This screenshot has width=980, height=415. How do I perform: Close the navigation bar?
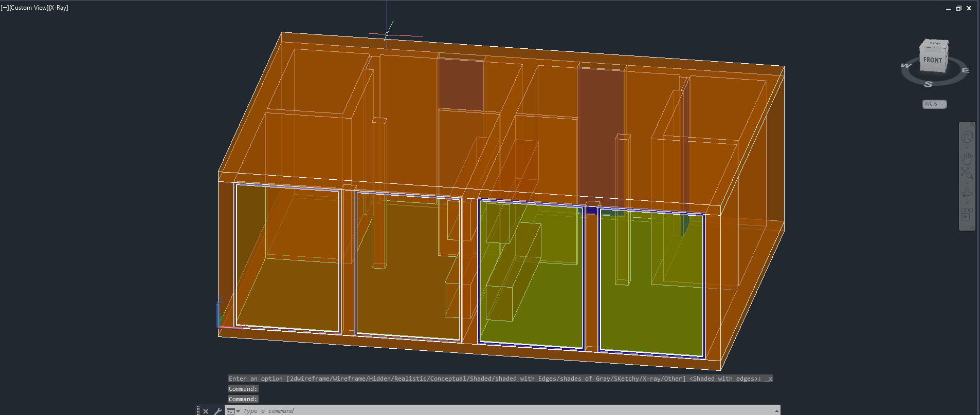(x=972, y=125)
